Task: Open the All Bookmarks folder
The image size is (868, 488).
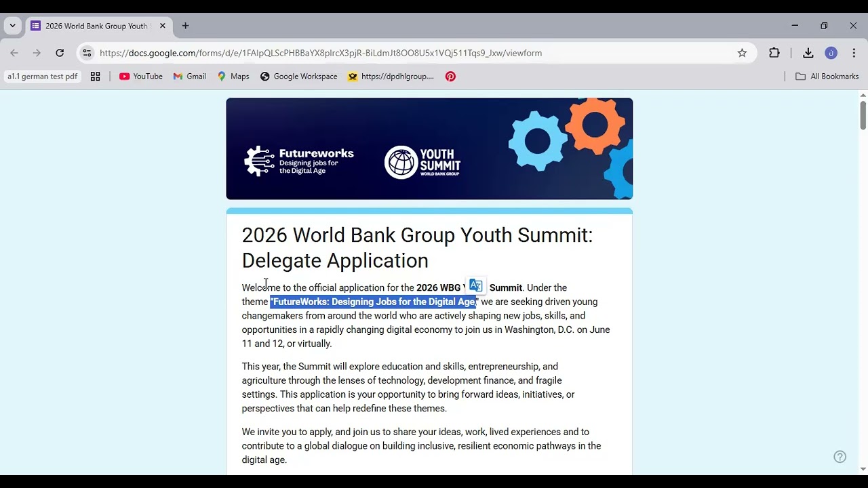Action: [827, 77]
